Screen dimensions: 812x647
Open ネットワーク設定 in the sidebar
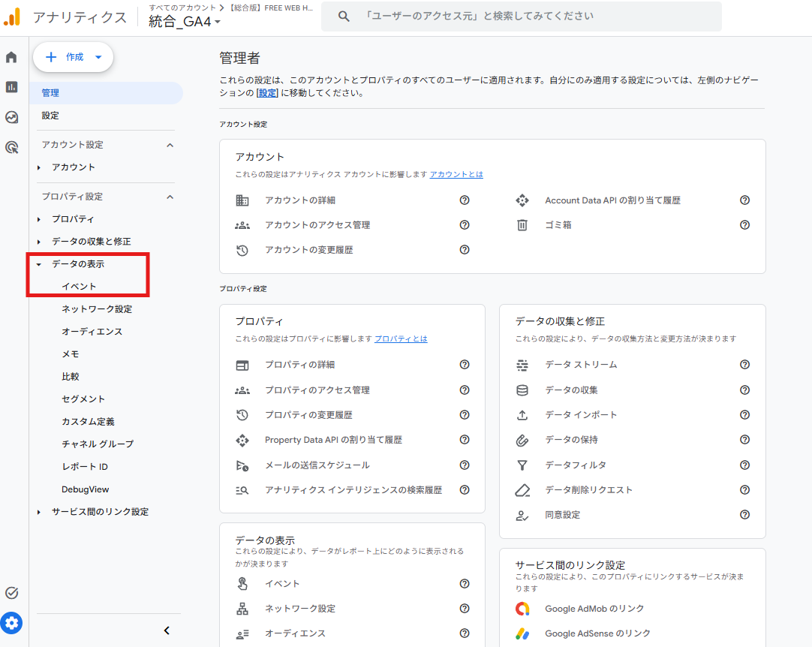click(x=97, y=309)
